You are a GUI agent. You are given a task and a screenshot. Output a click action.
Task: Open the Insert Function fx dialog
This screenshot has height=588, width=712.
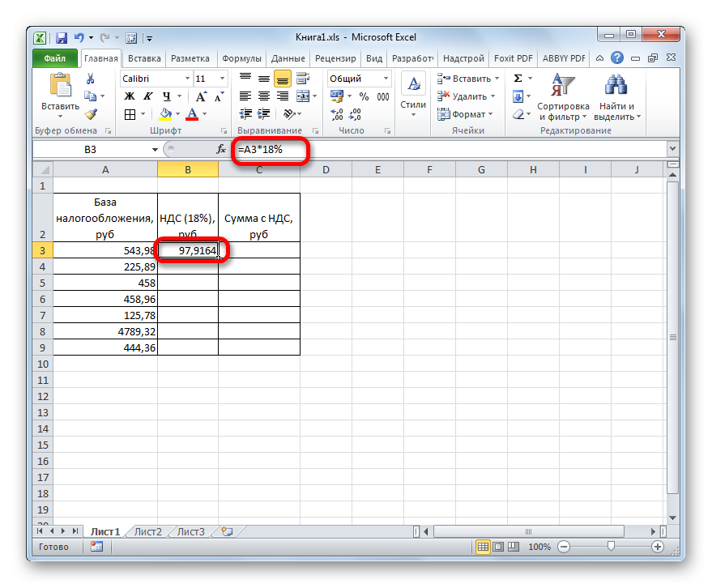click(x=221, y=149)
